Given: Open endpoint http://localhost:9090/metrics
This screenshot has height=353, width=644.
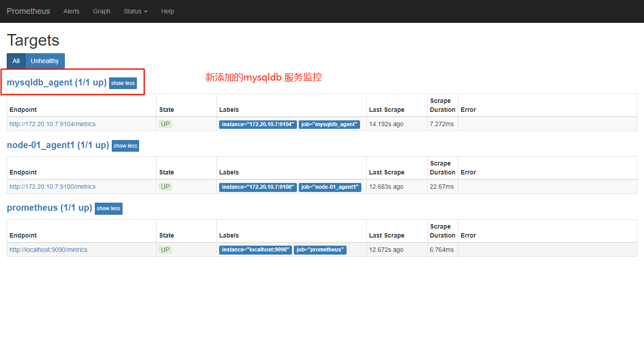Looking at the screenshot, I should pos(48,250).
